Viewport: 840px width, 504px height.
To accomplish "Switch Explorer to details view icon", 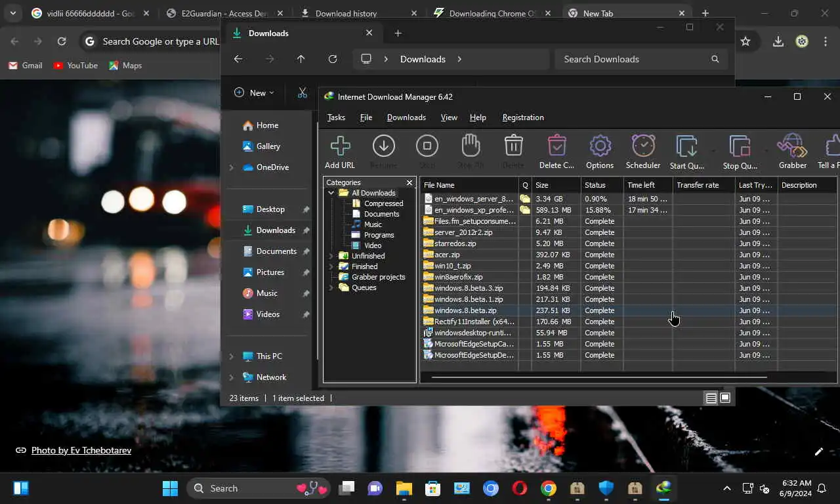I will point(711,398).
